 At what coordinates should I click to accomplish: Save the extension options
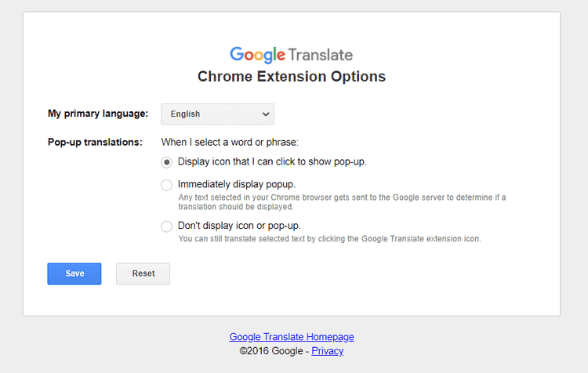click(74, 273)
